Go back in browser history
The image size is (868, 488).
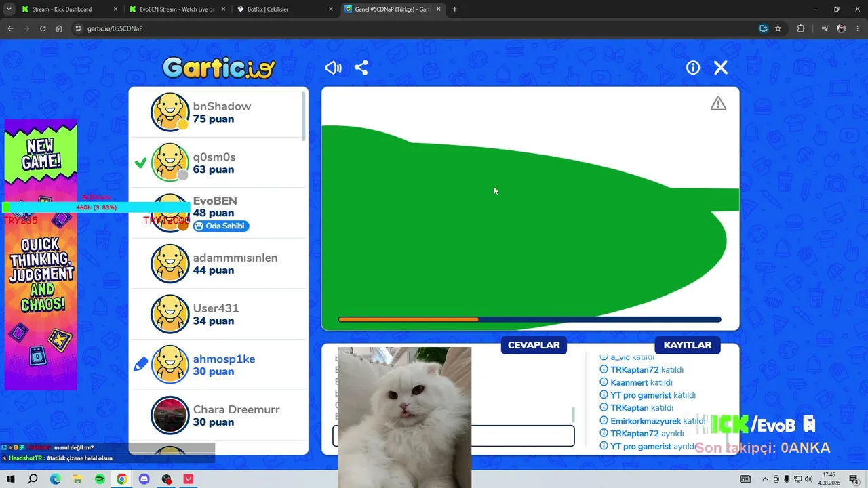pyautogui.click(x=10, y=28)
